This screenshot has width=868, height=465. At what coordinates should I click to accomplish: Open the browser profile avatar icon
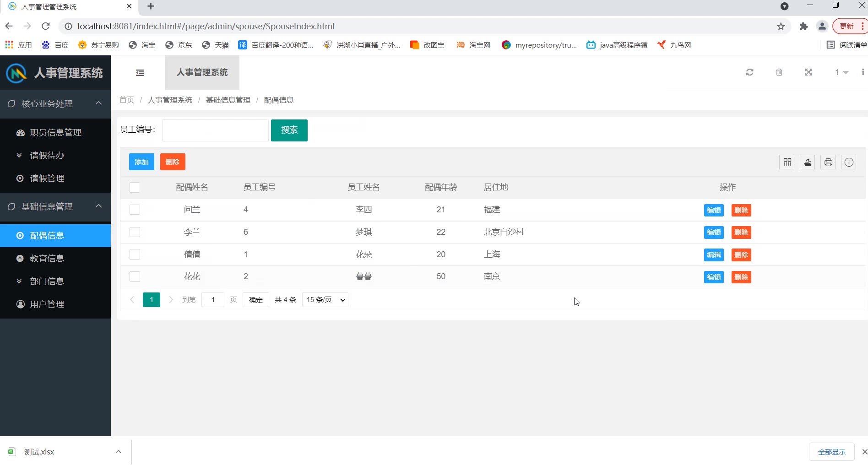[x=822, y=27]
